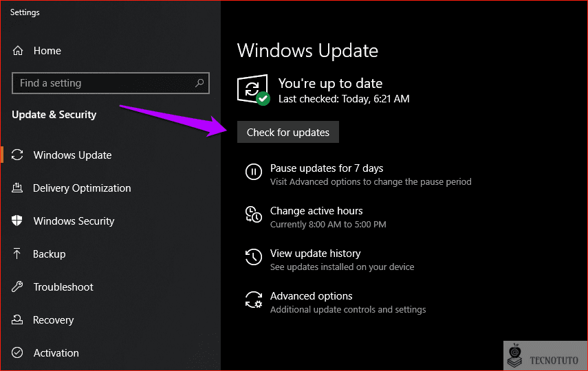Open the Home settings page
This screenshot has width=588, height=371.
click(47, 51)
